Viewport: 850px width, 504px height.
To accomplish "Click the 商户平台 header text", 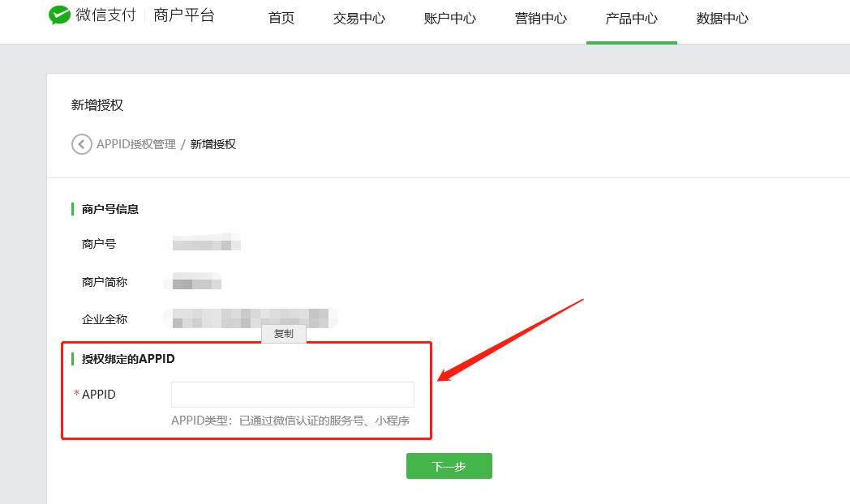I will pyautogui.click(x=184, y=15).
